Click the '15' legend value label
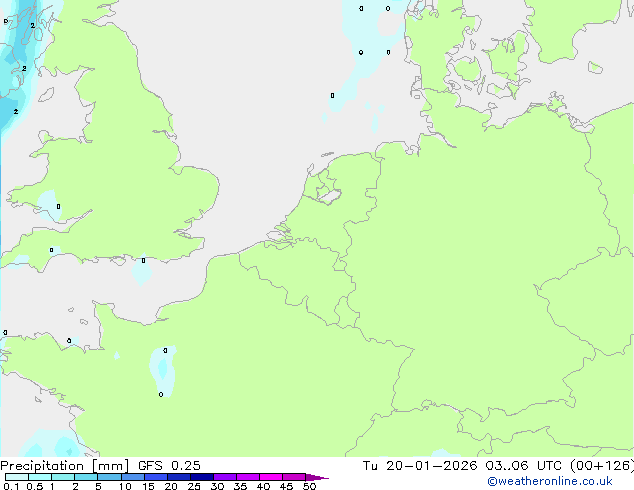634x490 pixels. coord(148,486)
